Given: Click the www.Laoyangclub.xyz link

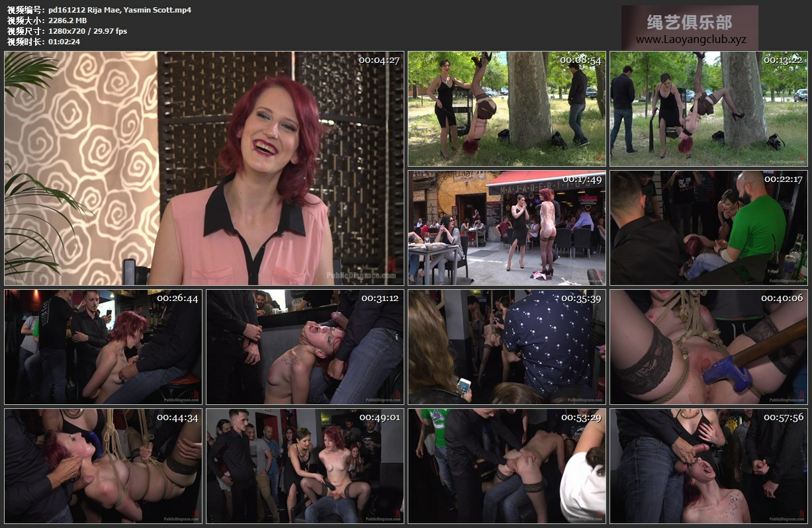Looking at the screenshot, I should pos(690,40).
